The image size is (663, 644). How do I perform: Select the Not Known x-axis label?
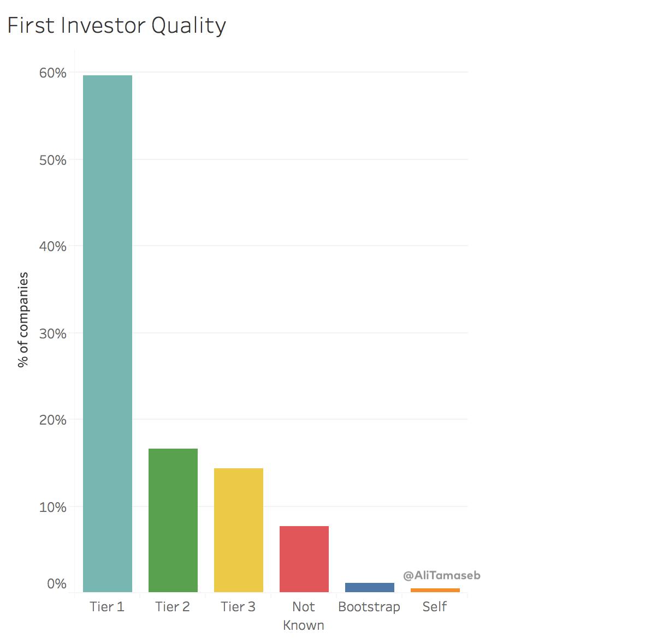[304, 616]
